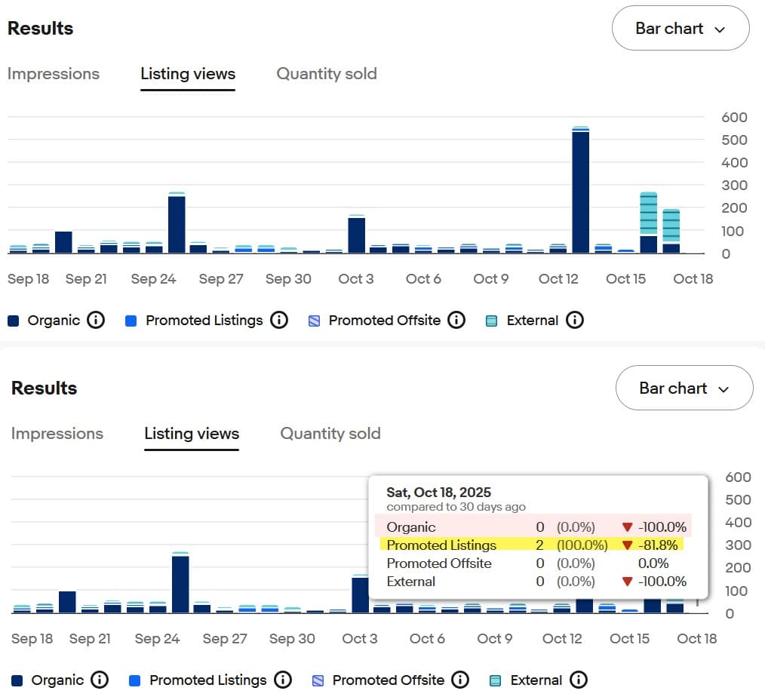Click the info icon beside Organic in the upper chart legend
Screen dimensions: 765x700
tap(96, 321)
